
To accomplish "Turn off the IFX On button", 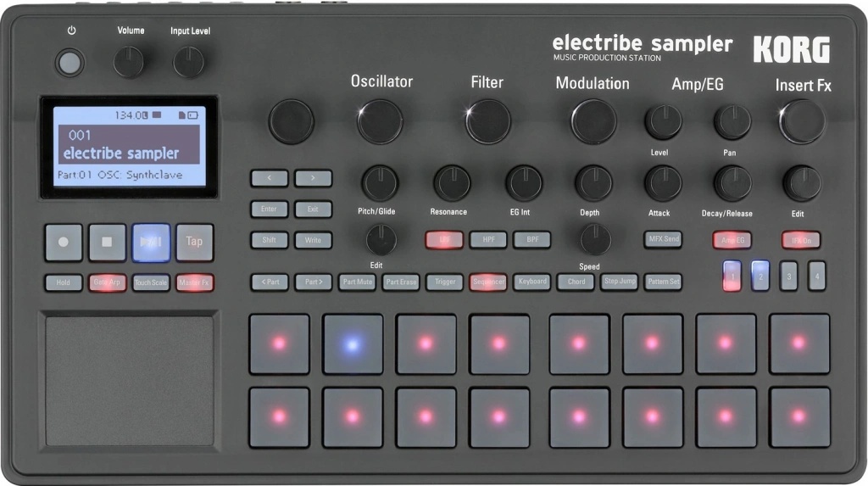I will [801, 240].
